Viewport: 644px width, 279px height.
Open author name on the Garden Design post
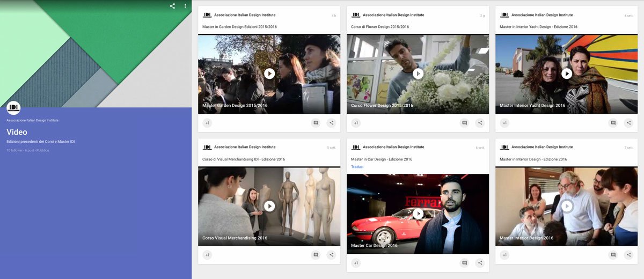245,15
